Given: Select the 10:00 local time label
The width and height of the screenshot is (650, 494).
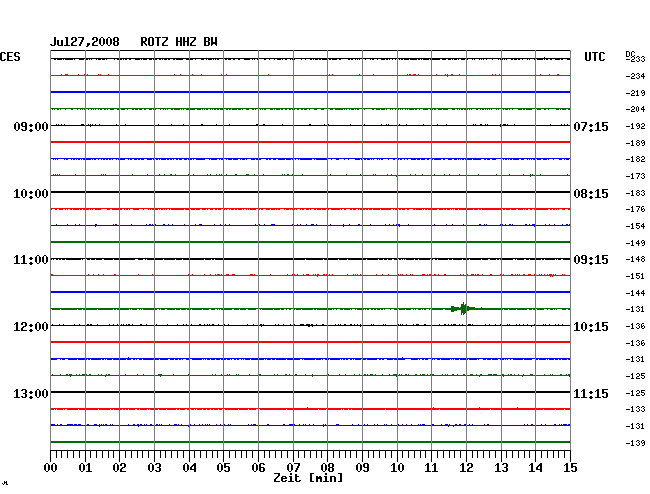Looking at the screenshot, I should pos(31,194).
